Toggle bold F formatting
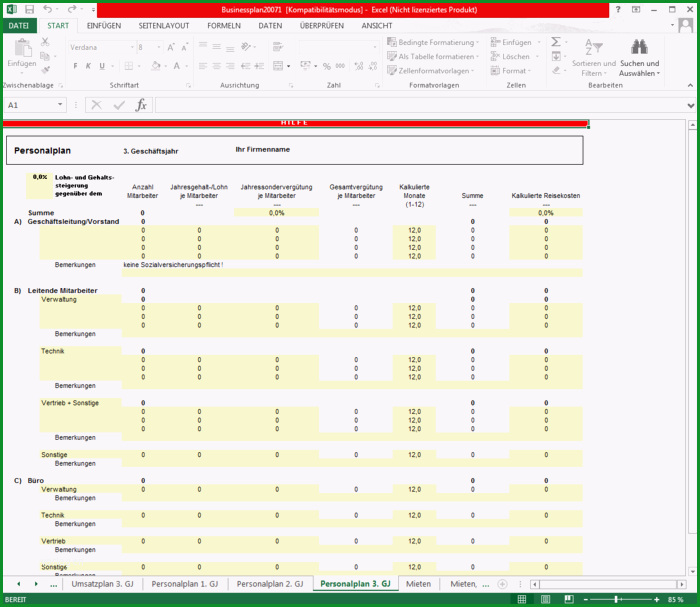This screenshot has width=700, height=607. click(x=75, y=66)
